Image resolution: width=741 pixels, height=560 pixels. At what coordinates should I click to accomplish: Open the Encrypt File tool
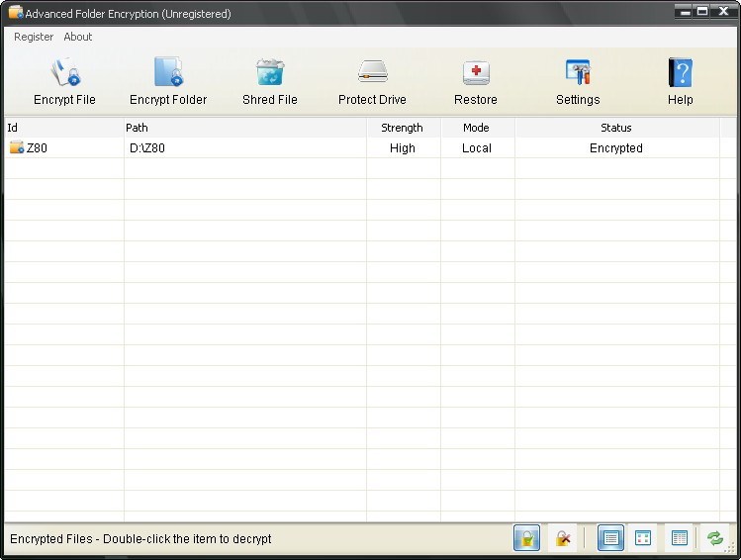click(x=64, y=82)
